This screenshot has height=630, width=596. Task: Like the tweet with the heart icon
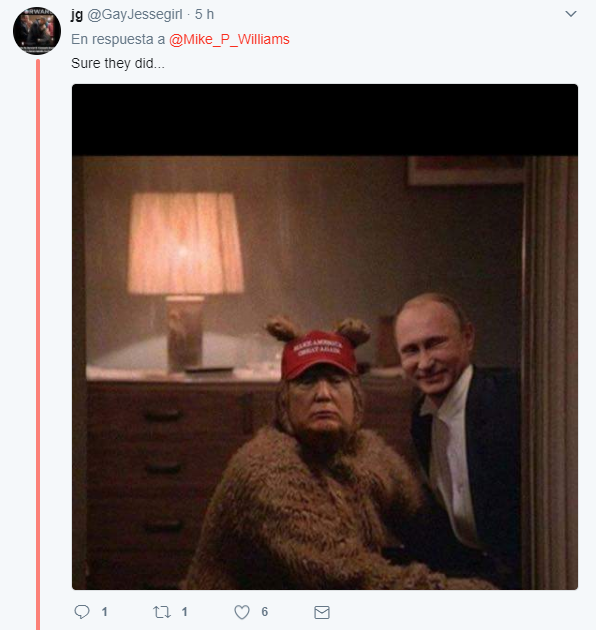[242, 612]
